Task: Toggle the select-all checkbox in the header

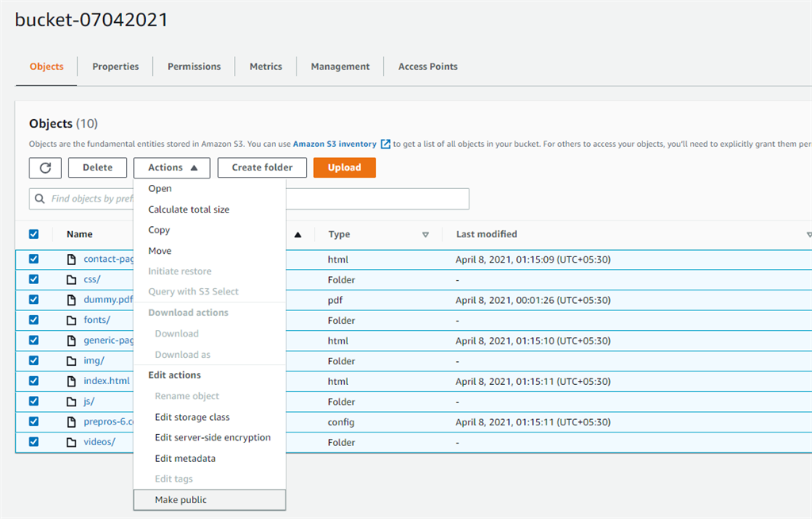Action: pos(33,234)
